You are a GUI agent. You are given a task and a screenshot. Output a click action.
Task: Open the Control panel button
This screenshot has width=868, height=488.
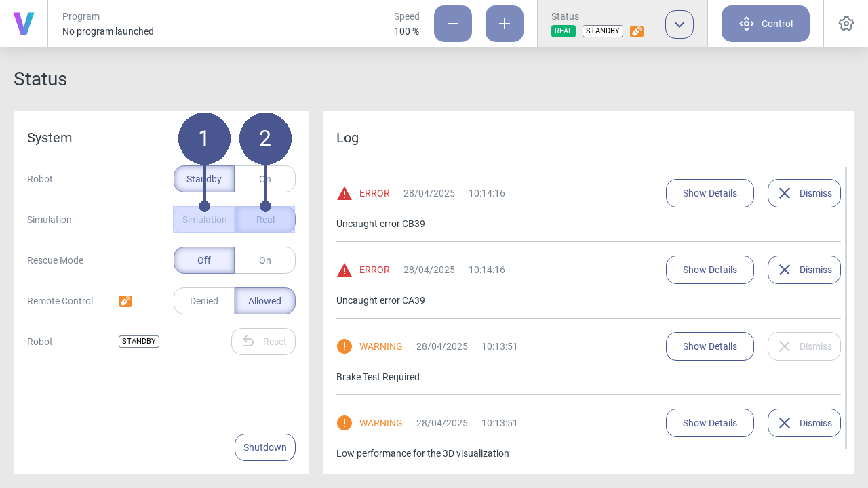tap(766, 24)
